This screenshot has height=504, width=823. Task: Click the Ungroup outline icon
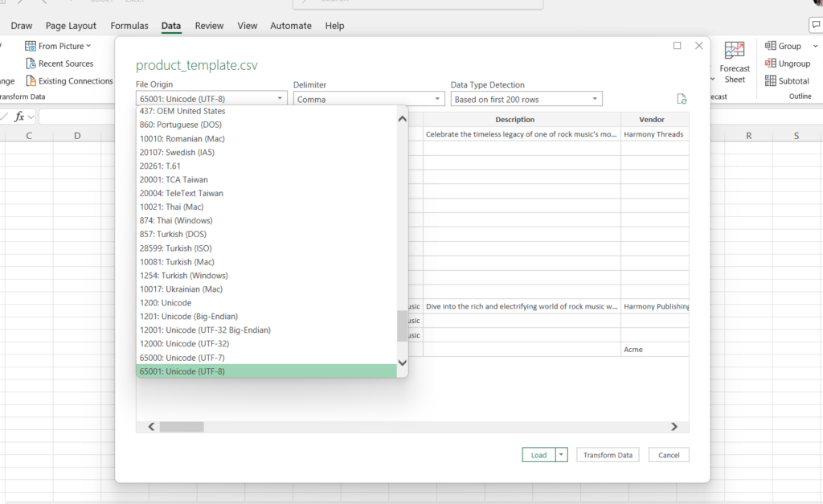point(770,63)
